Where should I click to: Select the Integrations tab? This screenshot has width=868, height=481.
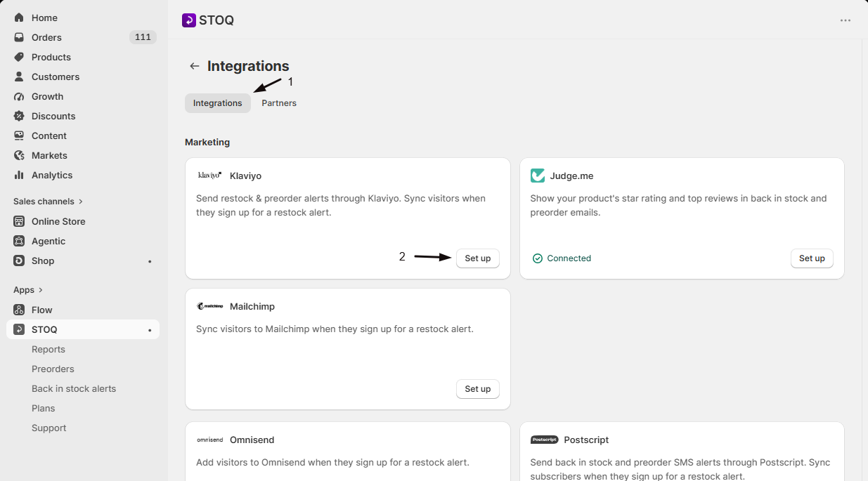[x=218, y=103]
